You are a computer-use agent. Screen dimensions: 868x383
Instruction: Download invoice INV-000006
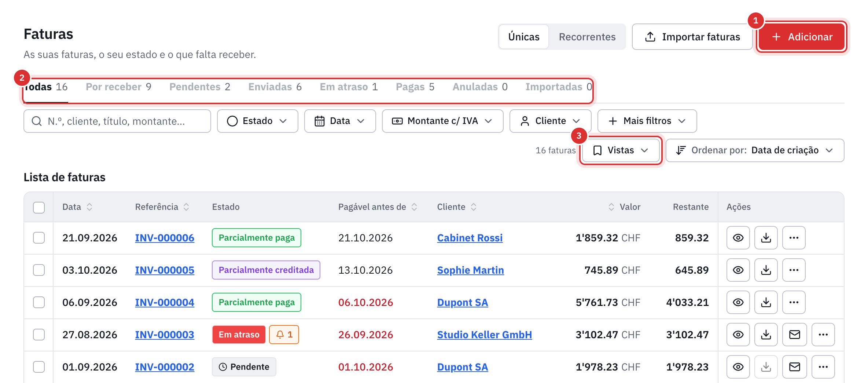pos(766,238)
